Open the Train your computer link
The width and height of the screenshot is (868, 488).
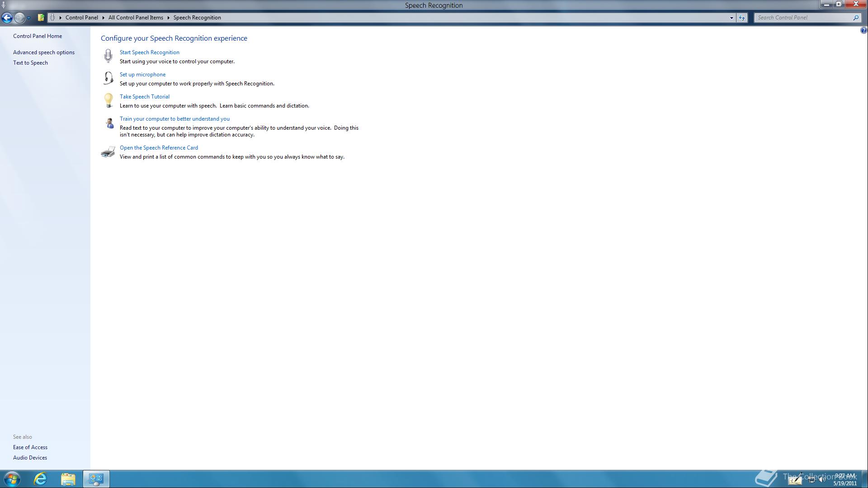click(x=175, y=119)
